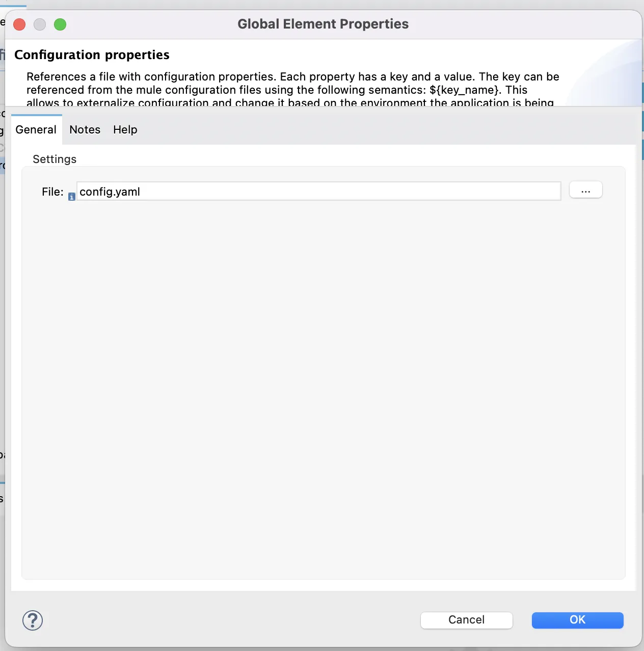Screen dimensions: 644x651
Task: Open the Help tab
Action: [125, 129]
